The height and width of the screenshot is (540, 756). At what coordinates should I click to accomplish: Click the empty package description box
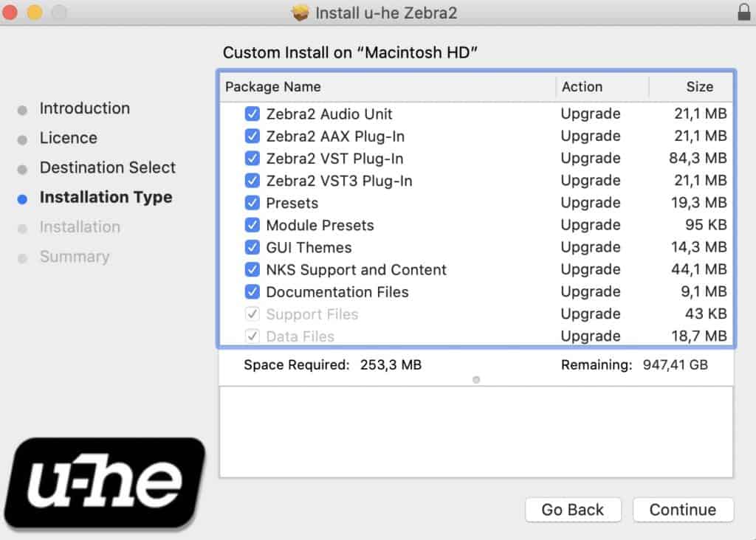point(476,432)
